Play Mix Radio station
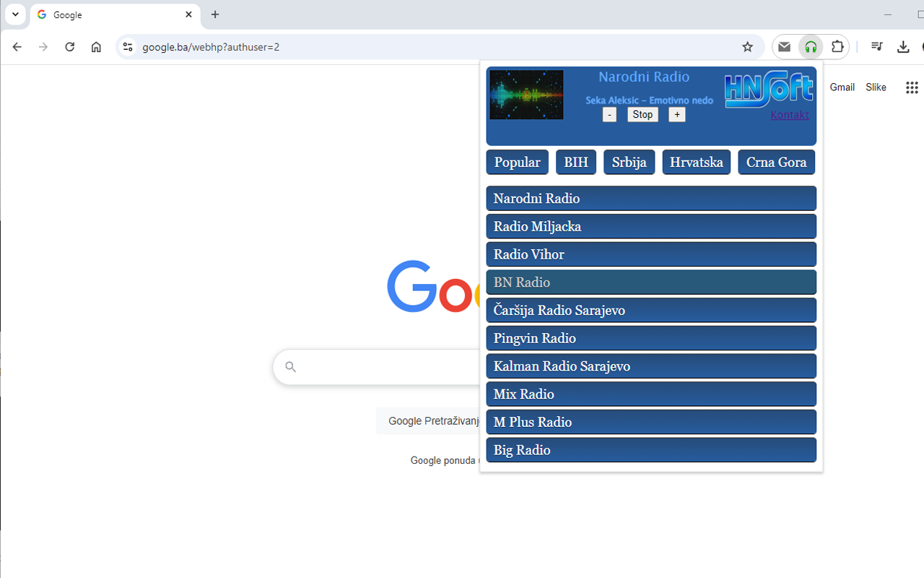The width and height of the screenshot is (924, 578). coord(651,394)
